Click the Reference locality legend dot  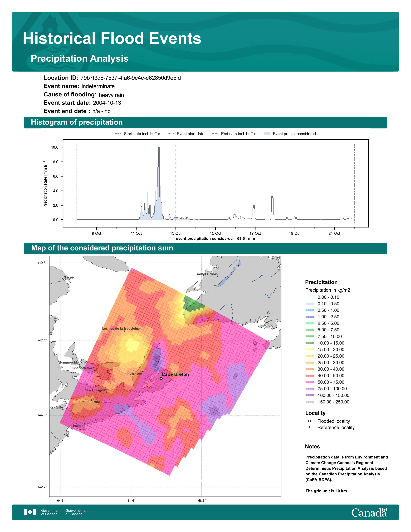pos(309,428)
